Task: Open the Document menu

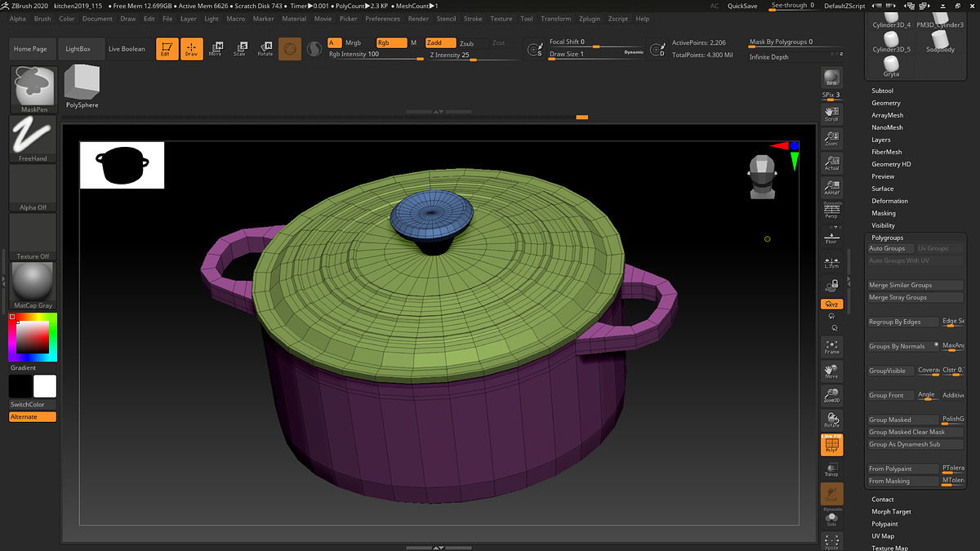Action: click(x=97, y=18)
